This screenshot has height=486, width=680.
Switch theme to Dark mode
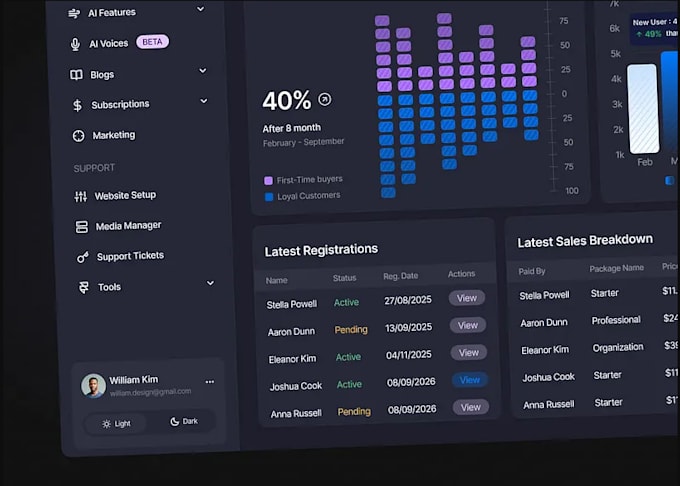184,421
